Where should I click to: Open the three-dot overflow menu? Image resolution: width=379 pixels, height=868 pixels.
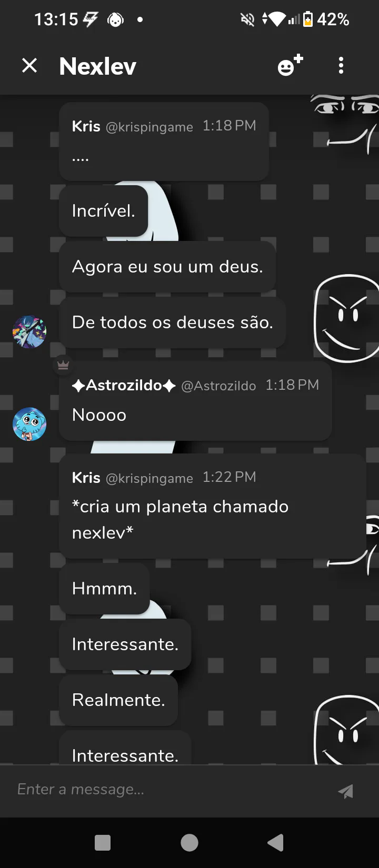point(341,66)
